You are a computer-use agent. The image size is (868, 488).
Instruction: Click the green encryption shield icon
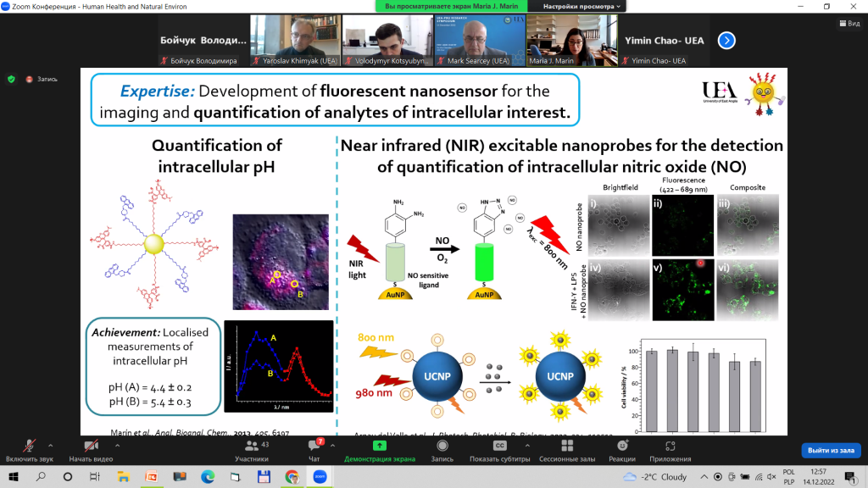pyautogui.click(x=11, y=79)
